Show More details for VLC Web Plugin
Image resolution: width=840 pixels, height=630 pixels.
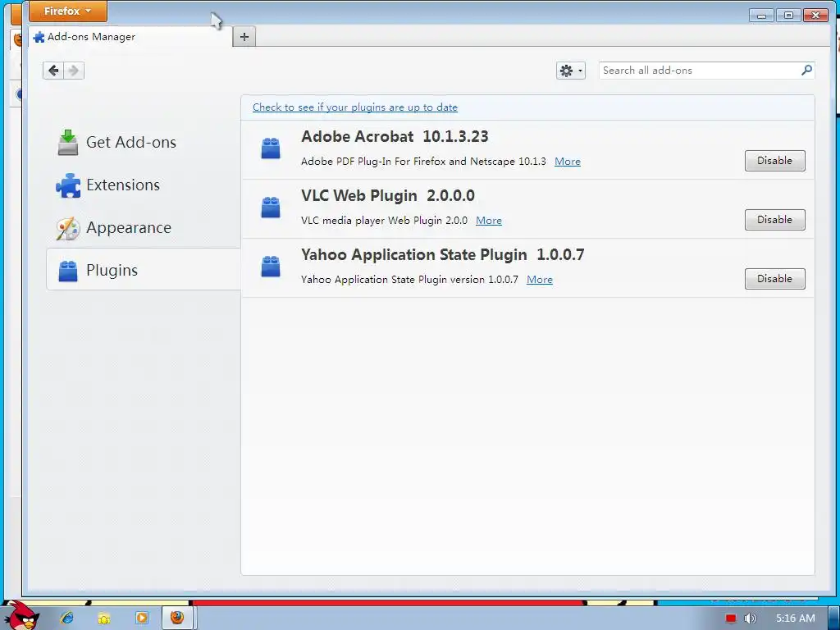click(489, 220)
